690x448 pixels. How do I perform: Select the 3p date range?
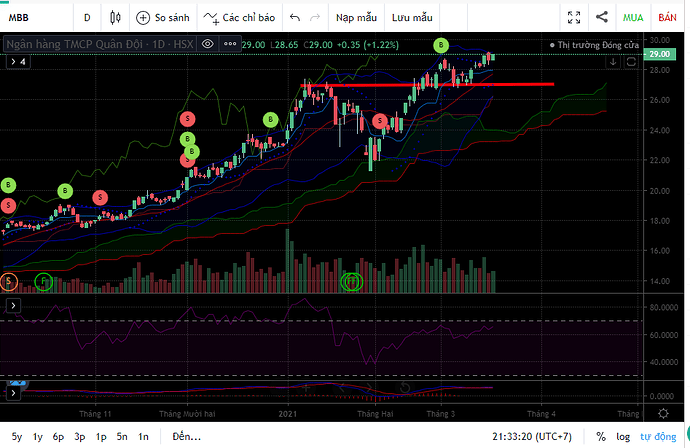click(80, 437)
